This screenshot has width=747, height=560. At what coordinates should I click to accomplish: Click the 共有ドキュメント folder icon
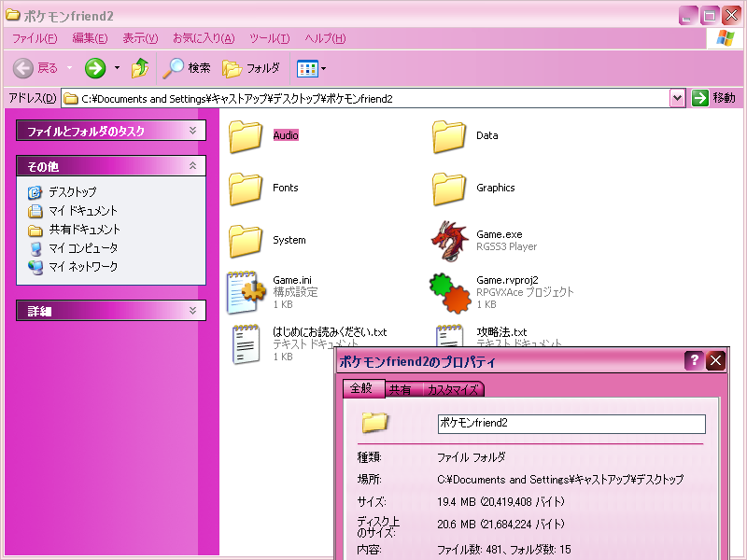35,231
